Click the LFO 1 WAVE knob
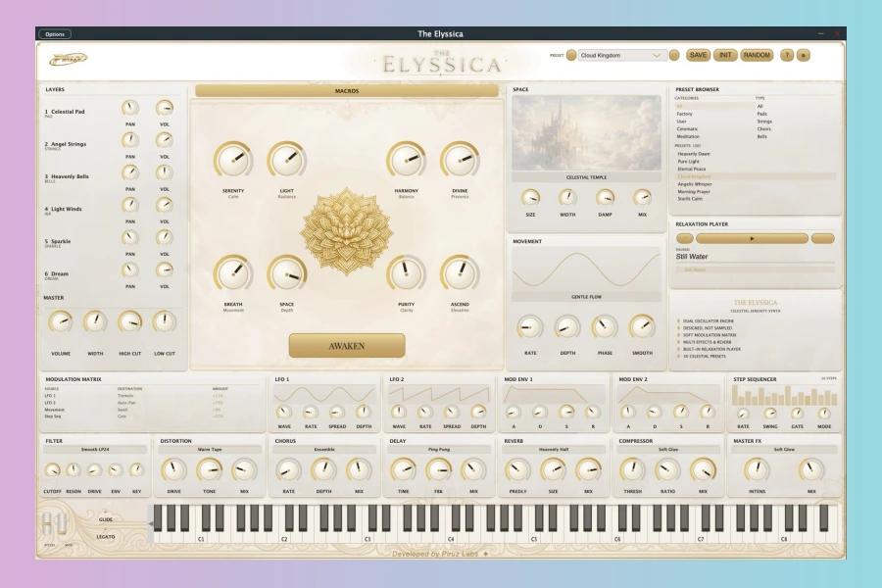882x588 pixels. (x=284, y=412)
